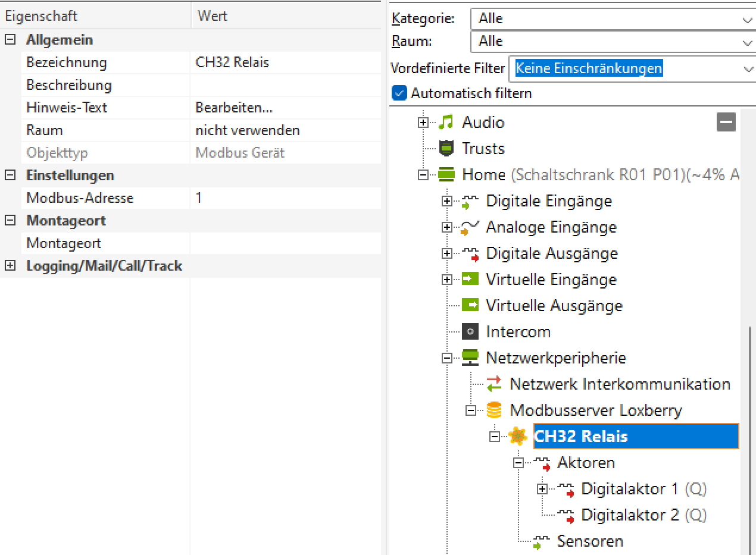This screenshot has height=555, width=756.
Task: Select the Home Miniserver icon
Action: [445, 175]
